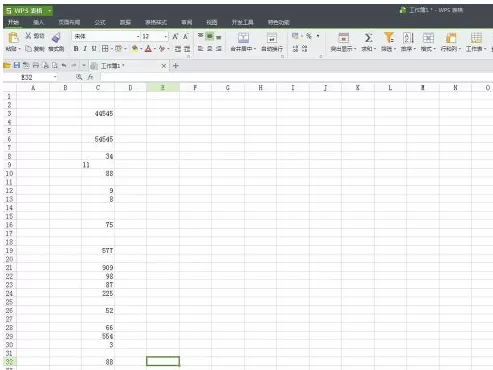The image size is (493, 370).
Task: Select the Format Painter brush
Action: click(x=56, y=38)
